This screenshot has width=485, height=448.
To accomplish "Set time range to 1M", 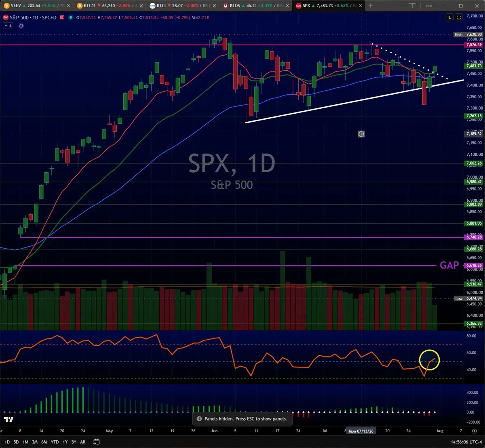I will tap(25, 442).
